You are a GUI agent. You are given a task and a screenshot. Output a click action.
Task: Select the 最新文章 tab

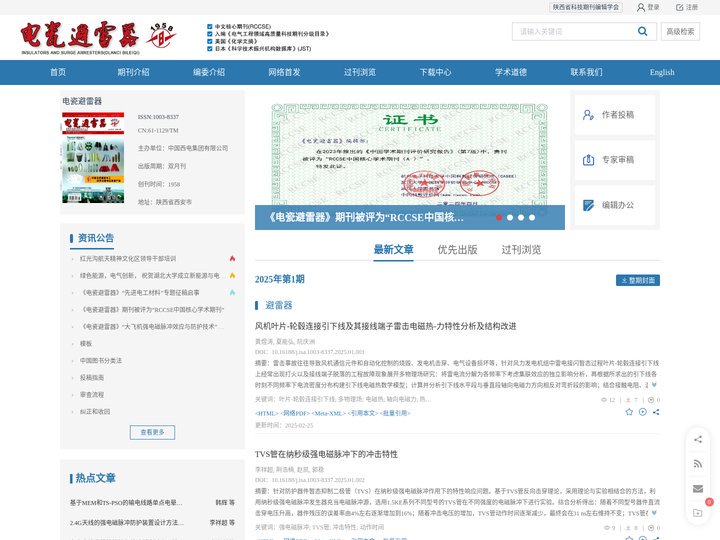pos(394,250)
